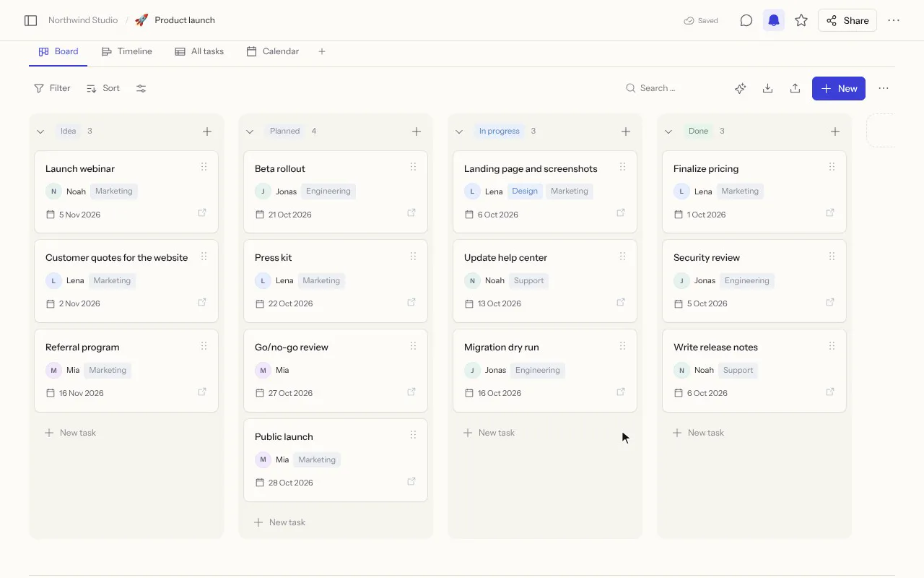The image size is (924, 578).
Task: Toggle the sidebar panel icon
Action: 30,20
